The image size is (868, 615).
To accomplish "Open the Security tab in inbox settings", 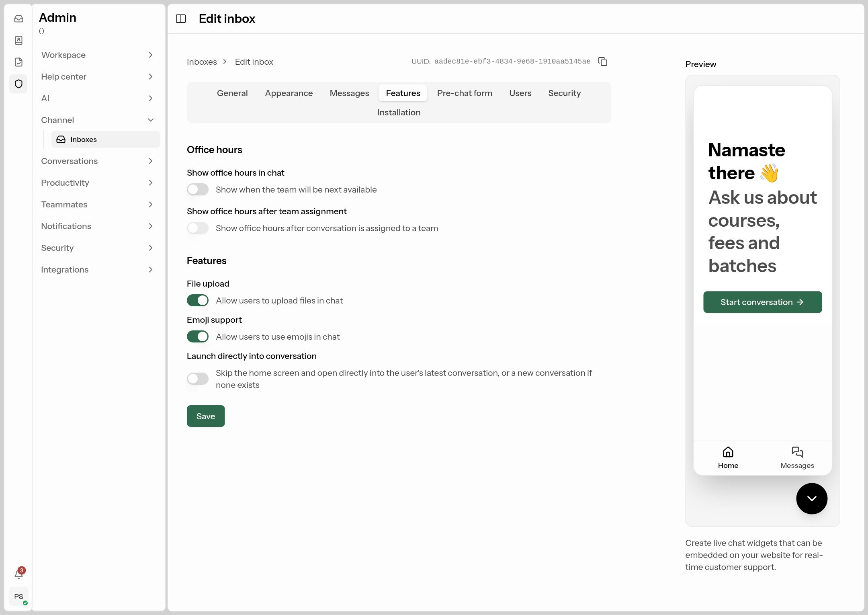I will coord(565,93).
